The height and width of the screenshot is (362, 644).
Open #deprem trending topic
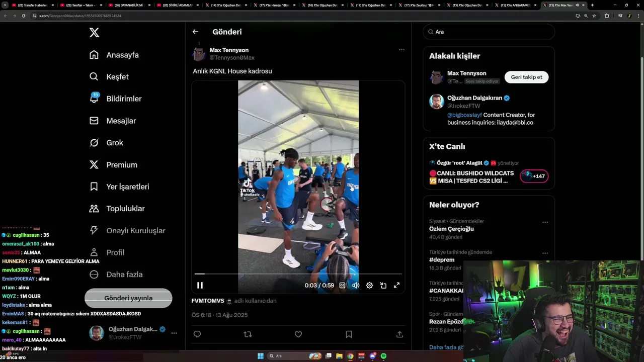442,260
